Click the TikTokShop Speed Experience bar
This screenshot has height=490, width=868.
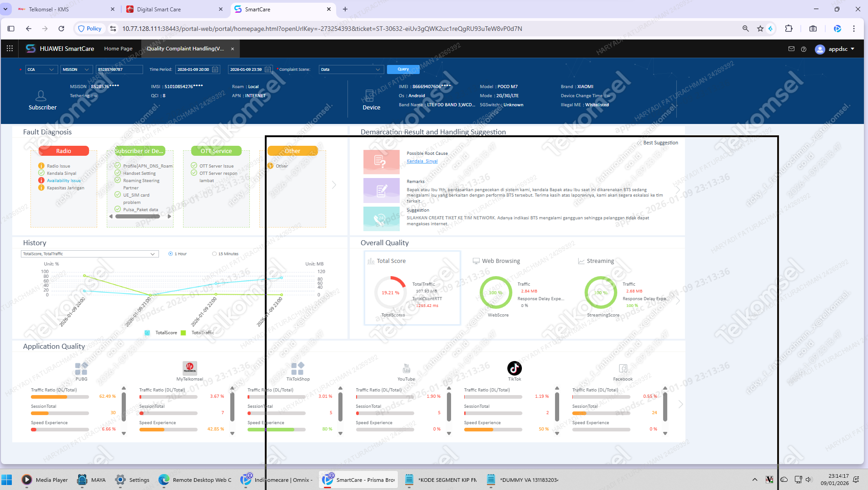tap(276, 430)
